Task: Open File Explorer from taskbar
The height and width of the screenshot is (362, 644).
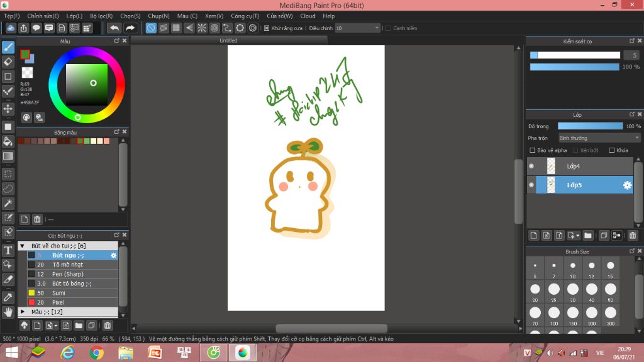Action: point(126,353)
